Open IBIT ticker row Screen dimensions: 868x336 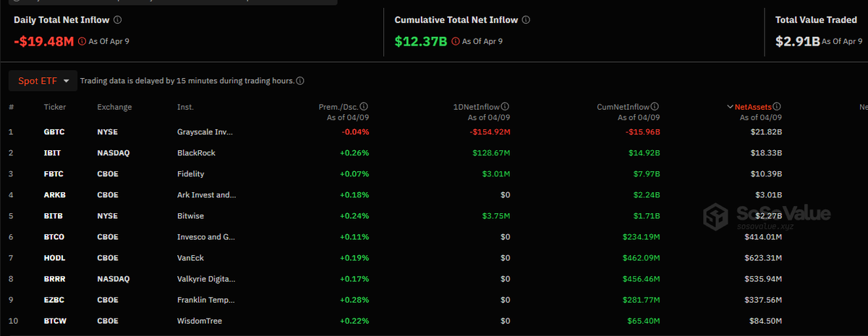53,153
